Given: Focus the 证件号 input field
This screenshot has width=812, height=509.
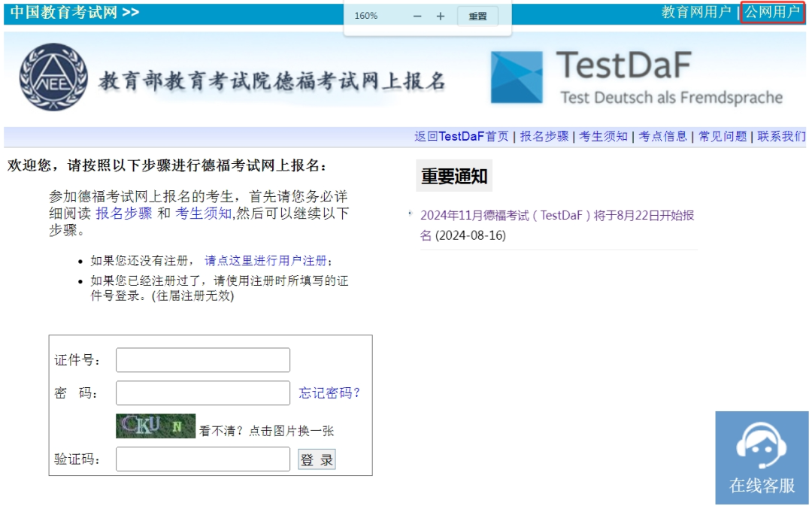Looking at the screenshot, I should point(203,360).
